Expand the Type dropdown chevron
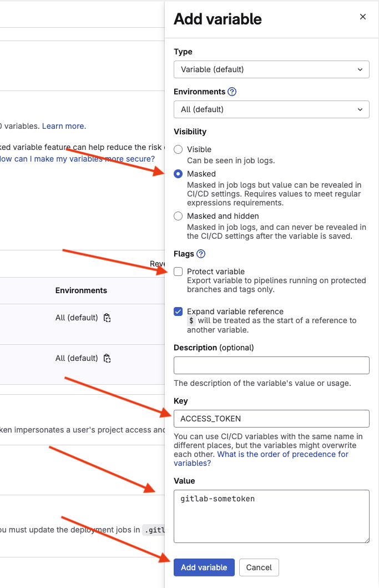Image resolution: width=379 pixels, height=588 pixels. click(x=360, y=69)
